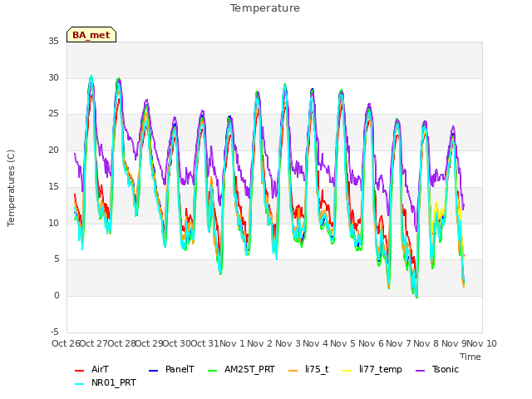The image size is (532, 399).
Task: Click the Time x-axis title
Action: click(x=470, y=357)
